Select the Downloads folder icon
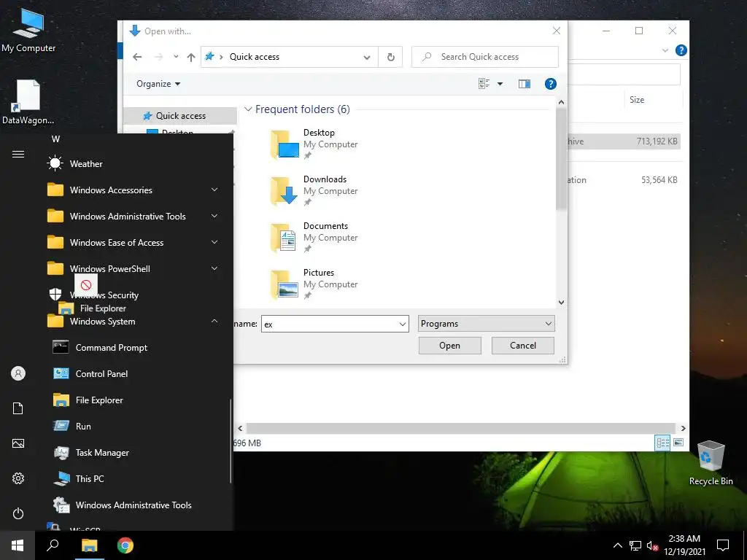This screenshot has height=560, width=747. point(285,190)
